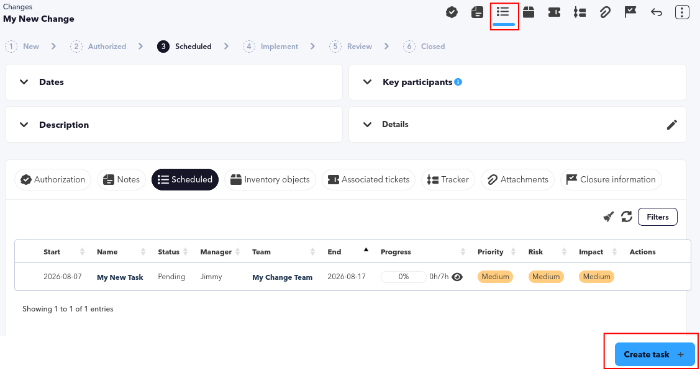Screen dimensions: 700x371
Task: Click step 1 New in workflow
Action: click(23, 46)
